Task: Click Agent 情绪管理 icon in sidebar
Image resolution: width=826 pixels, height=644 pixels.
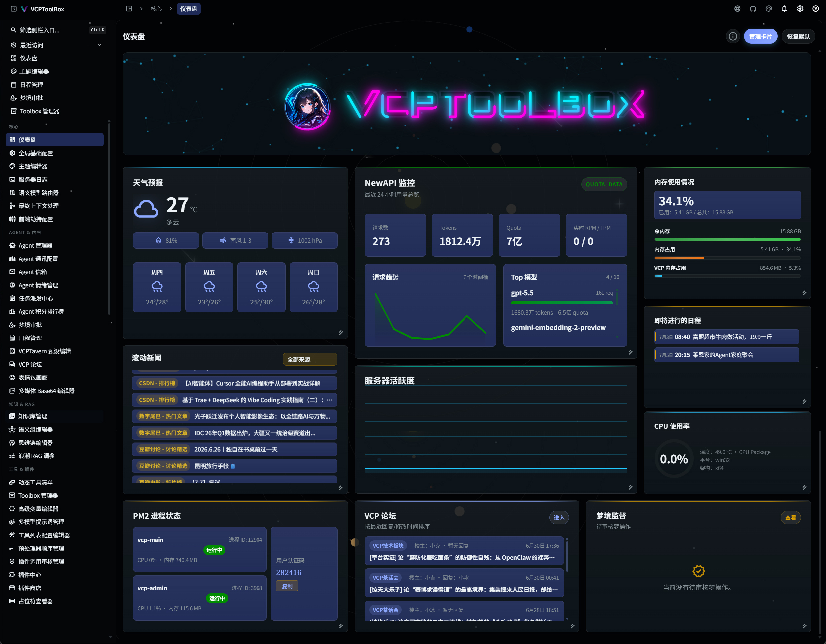Action: 12,285
